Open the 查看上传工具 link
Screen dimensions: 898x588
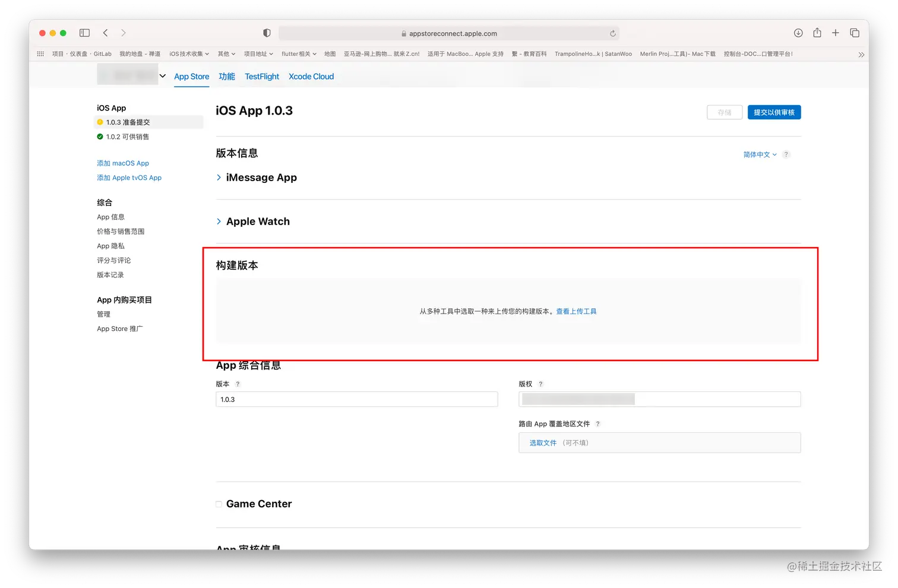point(576,311)
